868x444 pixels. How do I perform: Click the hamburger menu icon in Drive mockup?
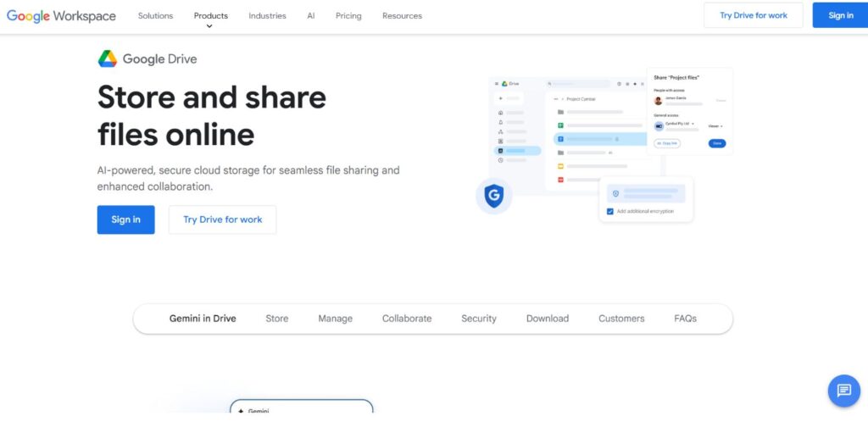tap(497, 84)
